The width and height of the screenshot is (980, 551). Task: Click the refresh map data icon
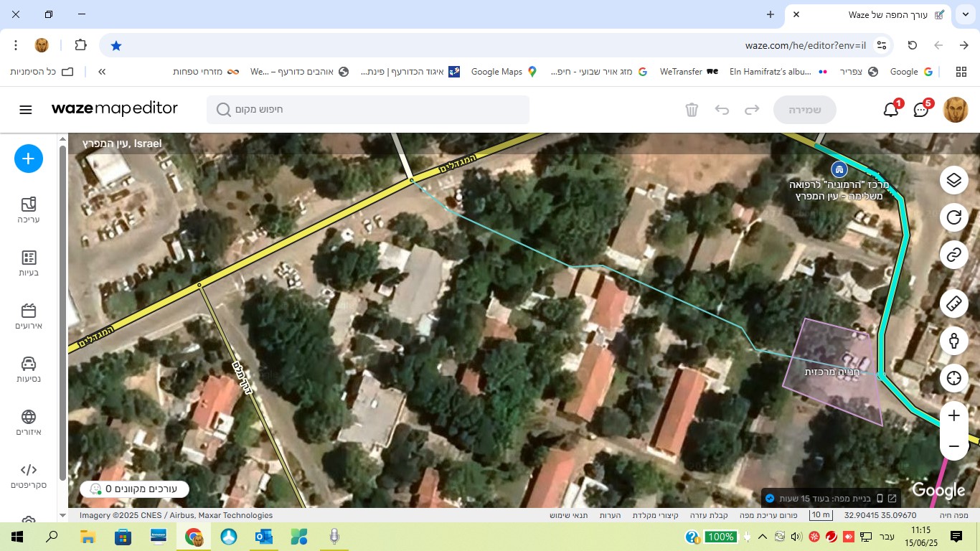coord(953,217)
